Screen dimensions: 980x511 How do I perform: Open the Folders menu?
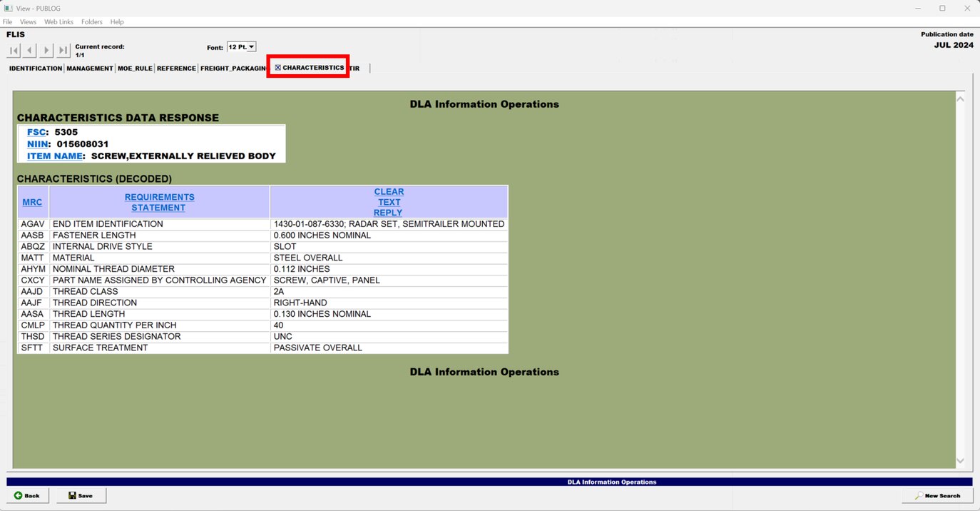(92, 22)
